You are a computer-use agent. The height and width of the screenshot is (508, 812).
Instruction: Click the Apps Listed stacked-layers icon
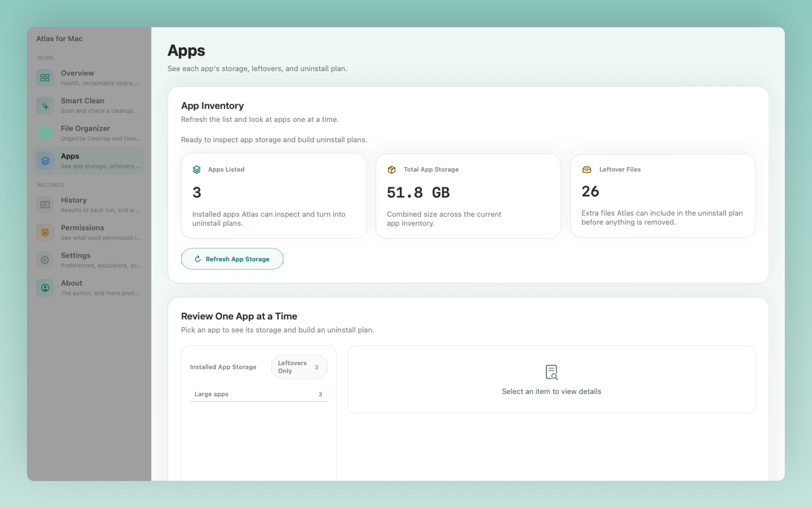coord(197,169)
